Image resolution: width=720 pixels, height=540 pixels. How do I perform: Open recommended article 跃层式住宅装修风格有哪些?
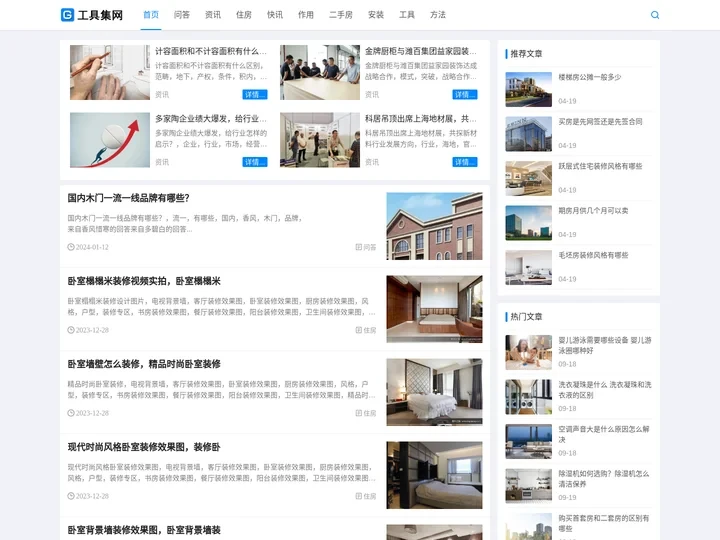pos(600,166)
